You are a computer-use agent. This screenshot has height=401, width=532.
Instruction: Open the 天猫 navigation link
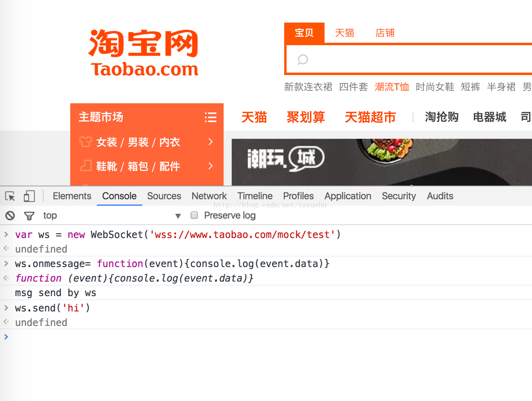[254, 117]
